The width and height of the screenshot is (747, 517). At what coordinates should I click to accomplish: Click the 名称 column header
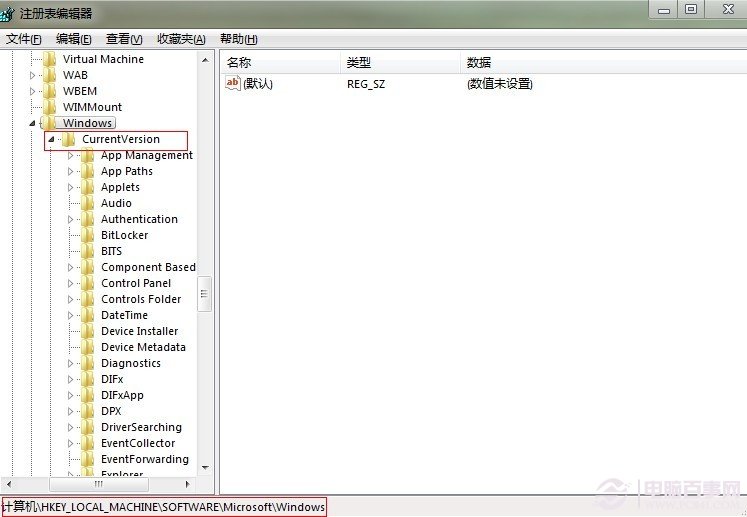281,62
